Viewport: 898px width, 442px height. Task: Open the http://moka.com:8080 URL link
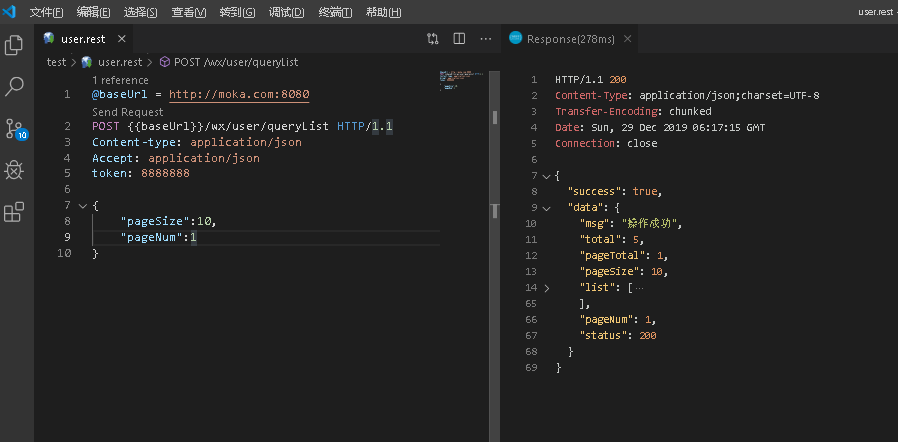(239, 94)
